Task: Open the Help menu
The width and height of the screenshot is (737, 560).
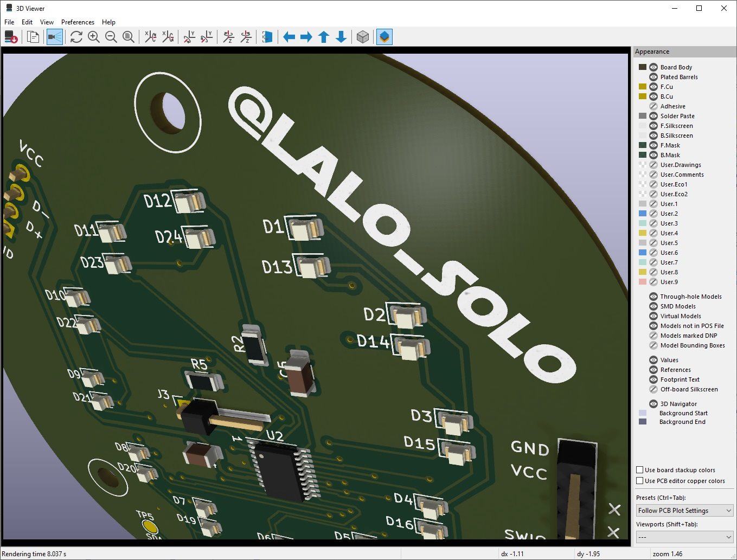Action: click(x=108, y=22)
